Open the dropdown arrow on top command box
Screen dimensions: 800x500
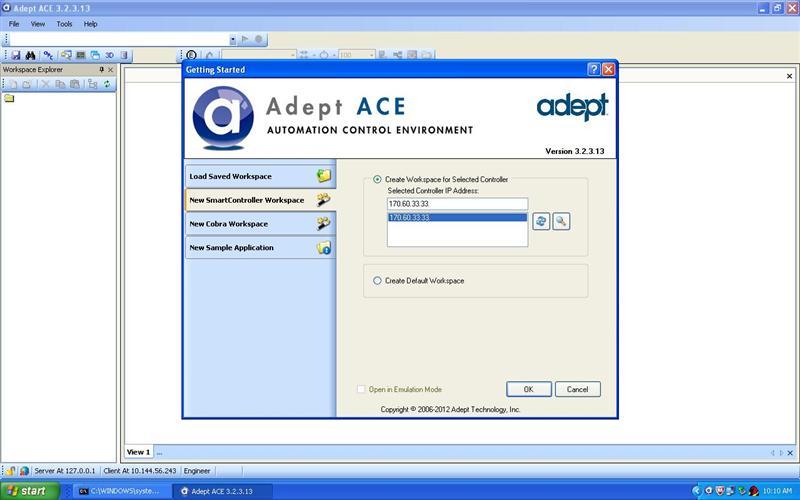click(x=233, y=40)
